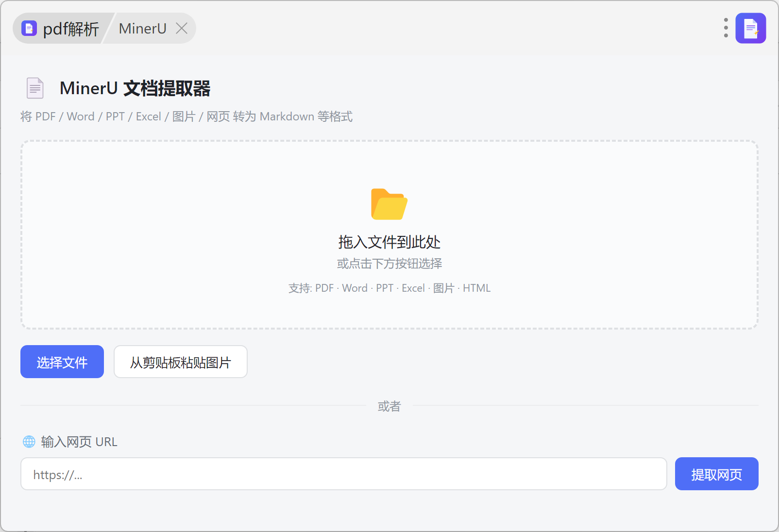Click the 拖入文件到此处 drop area text

tap(389, 242)
